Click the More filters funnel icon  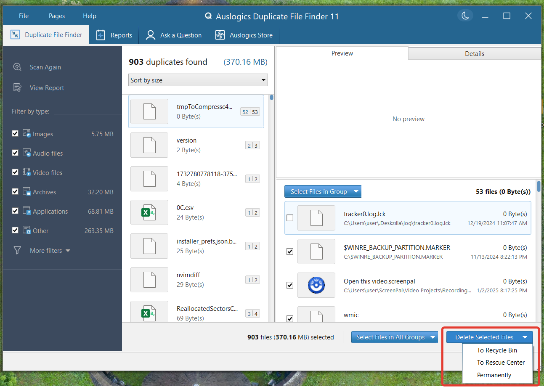[17, 250]
